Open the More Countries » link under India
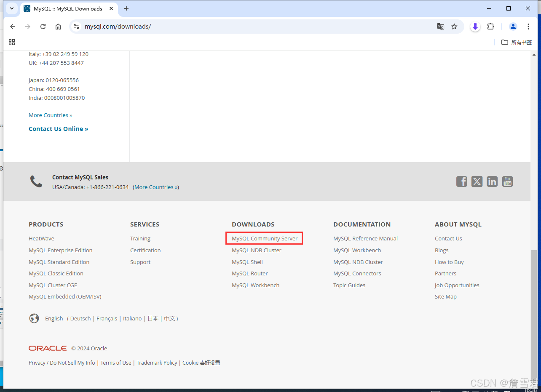 (51, 115)
